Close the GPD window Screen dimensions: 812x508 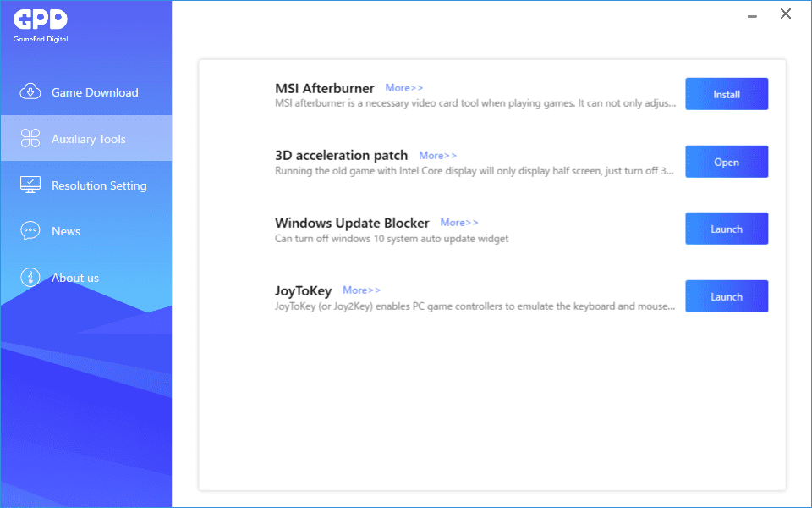coord(786,14)
